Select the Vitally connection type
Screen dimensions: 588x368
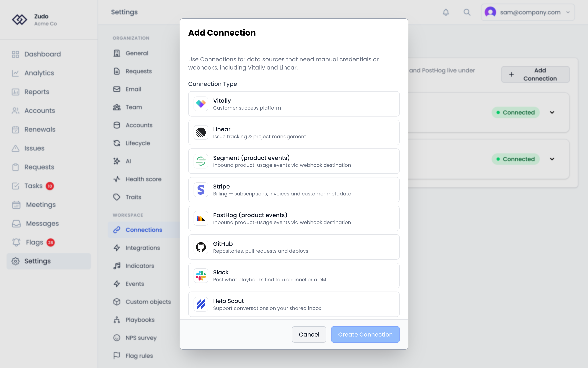294,104
